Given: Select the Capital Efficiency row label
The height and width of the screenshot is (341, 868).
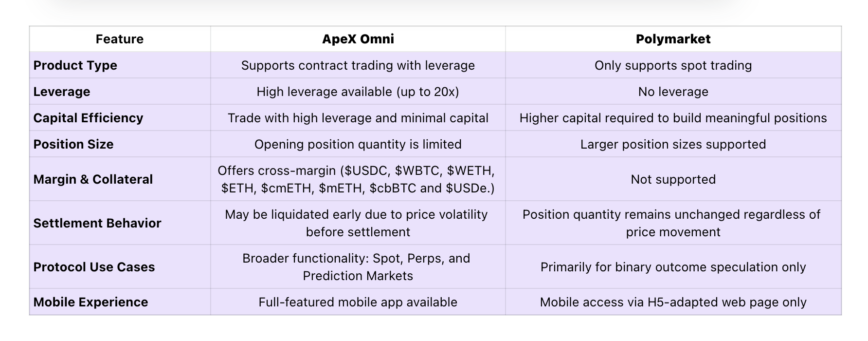Looking at the screenshot, I should [x=88, y=118].
